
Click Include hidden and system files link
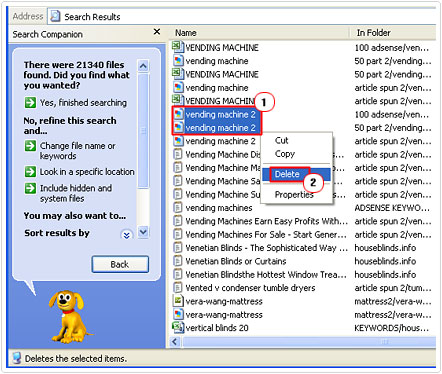pyautogui.click(x=76, y=193)
